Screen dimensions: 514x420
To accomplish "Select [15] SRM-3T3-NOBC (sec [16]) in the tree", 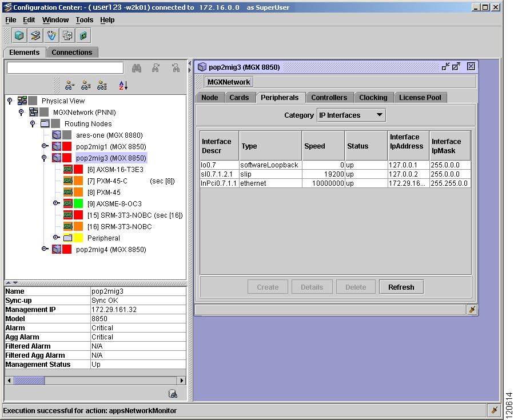I will click(135, 215).
